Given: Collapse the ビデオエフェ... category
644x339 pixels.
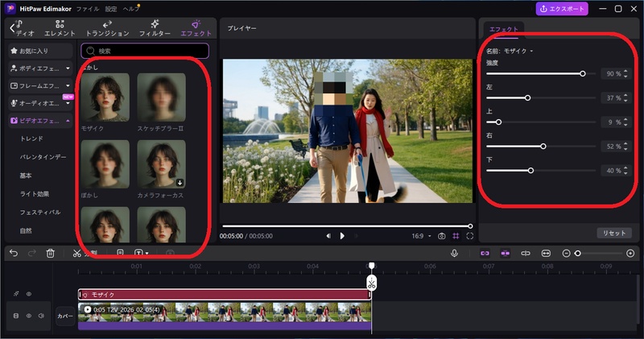Looking at the screenshot, I should 40,121.
